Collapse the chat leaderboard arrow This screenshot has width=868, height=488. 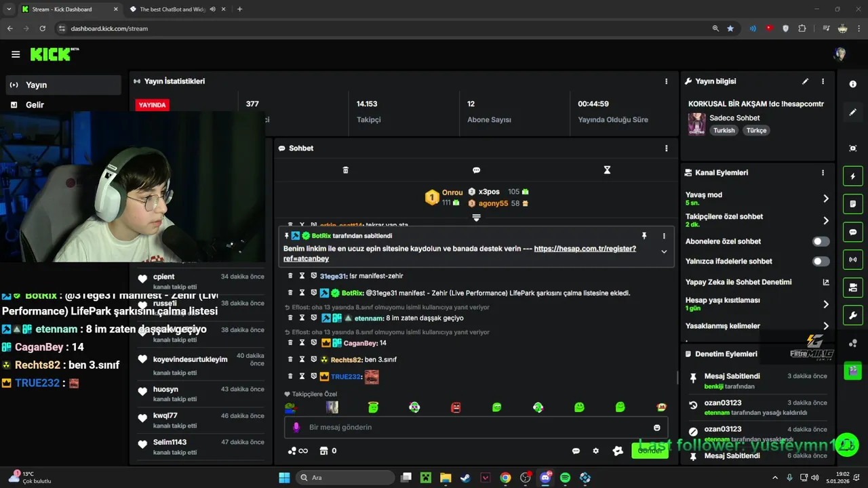coord(476,218)
